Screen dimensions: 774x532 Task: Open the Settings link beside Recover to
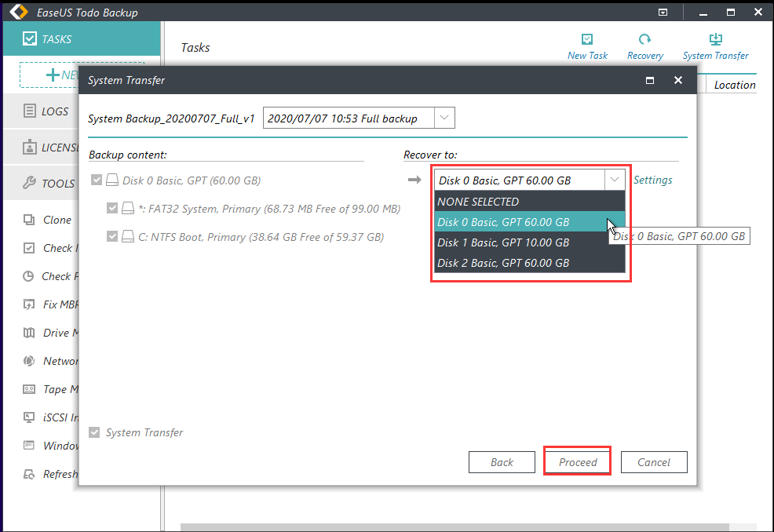point(652,180)
